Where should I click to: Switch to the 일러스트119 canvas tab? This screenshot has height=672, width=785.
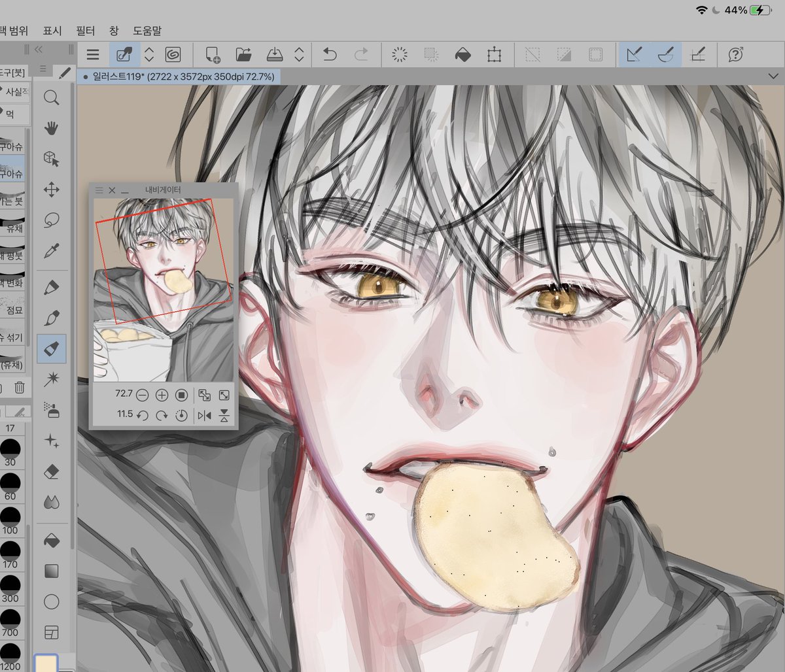[179, 76]
